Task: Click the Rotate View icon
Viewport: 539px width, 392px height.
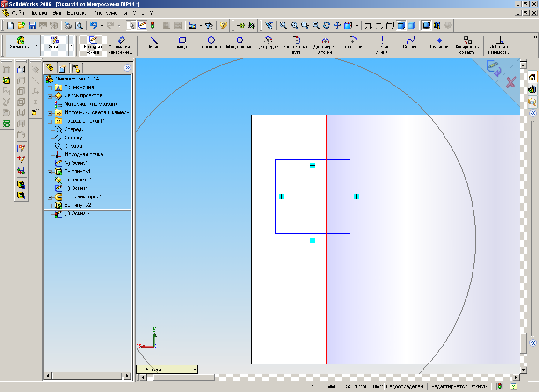Action: point(327,25)
